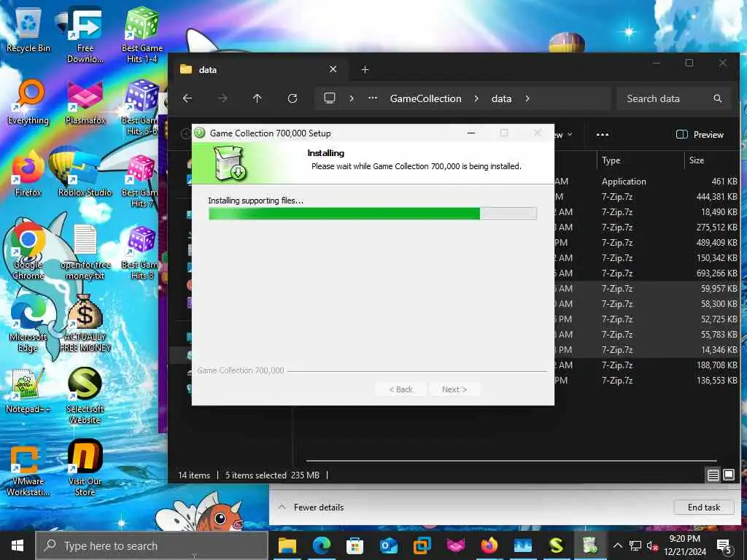The height and width of the screenshot is (560, 747).
Task: Open Best Game Hits 7 shortcut
Action: point(140,179)
